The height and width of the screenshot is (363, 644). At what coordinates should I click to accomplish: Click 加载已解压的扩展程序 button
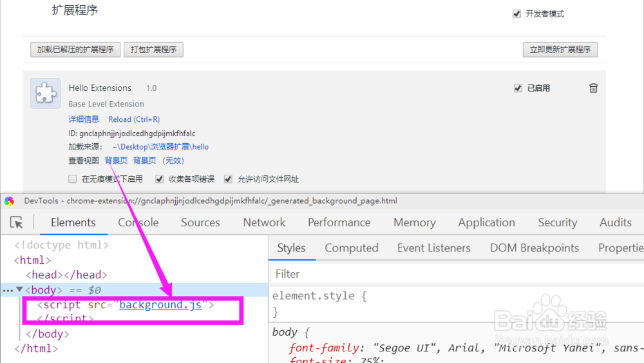[x=75, y=50]
